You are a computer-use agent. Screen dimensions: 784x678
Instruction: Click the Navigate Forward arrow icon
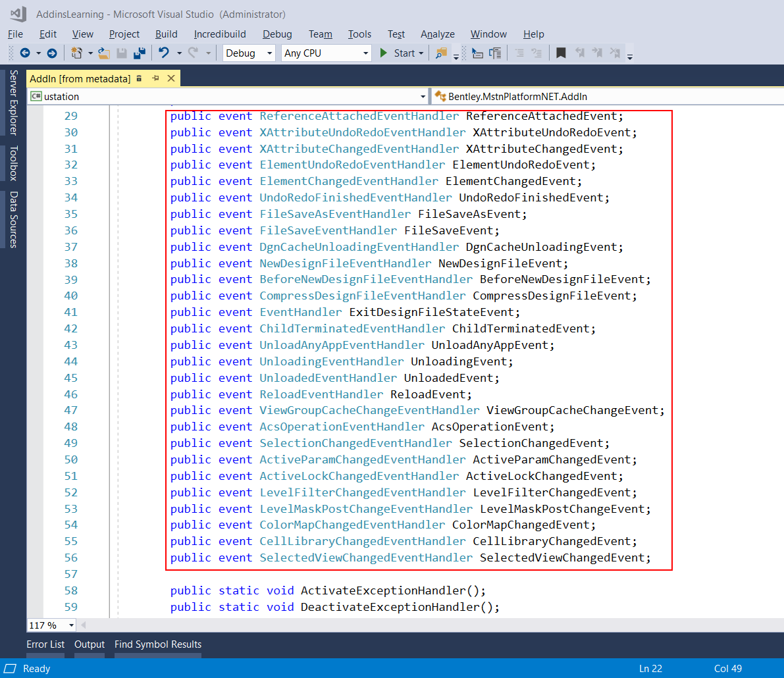pyautogui.click(x=52, y=53)
